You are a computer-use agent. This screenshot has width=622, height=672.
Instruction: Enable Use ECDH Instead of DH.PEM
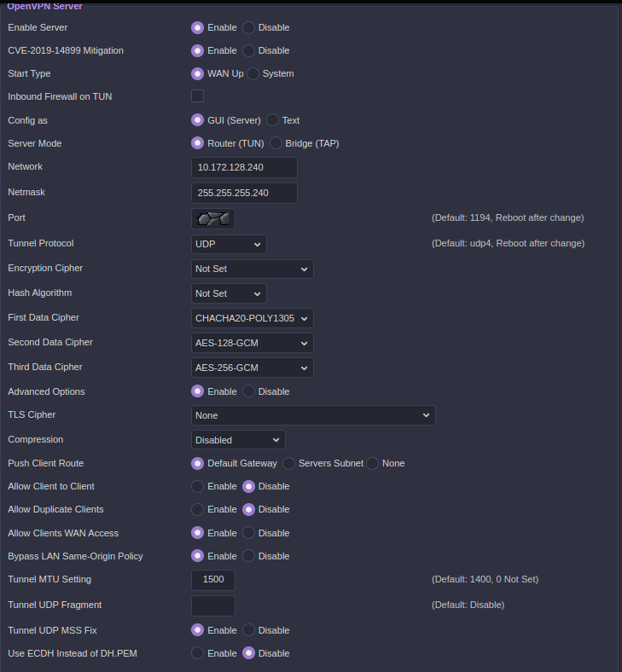click(x=198, y=653)
